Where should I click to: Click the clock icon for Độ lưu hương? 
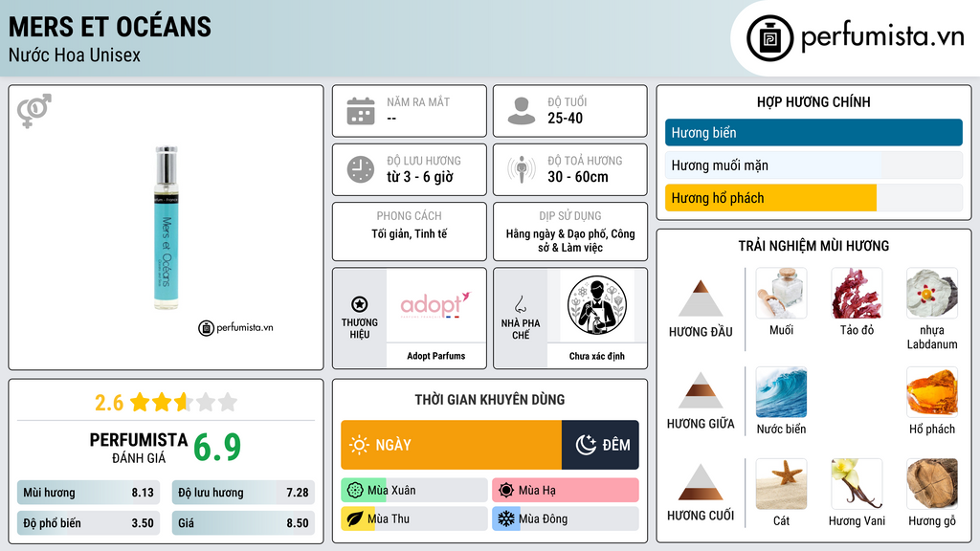pyautogui.click(x=361, y=169)
